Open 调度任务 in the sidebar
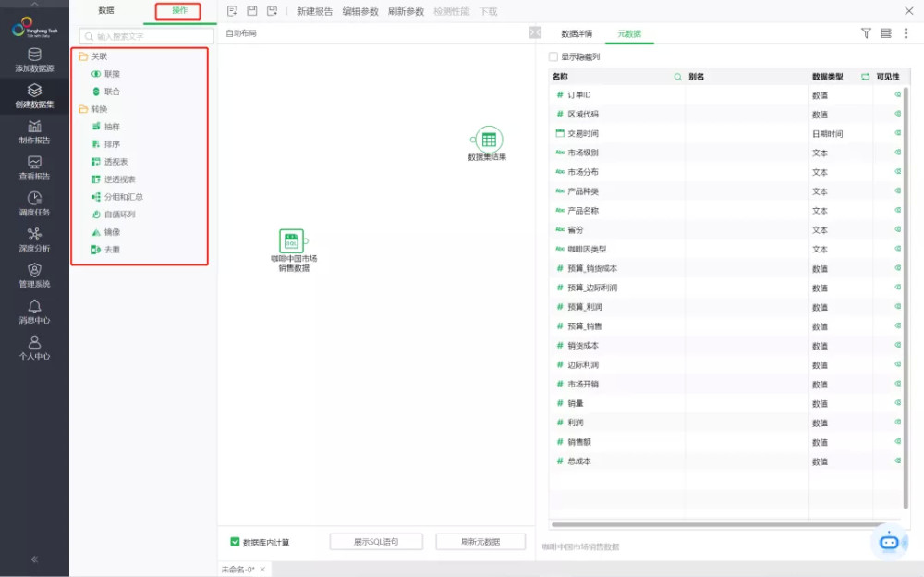 (34, 204)
